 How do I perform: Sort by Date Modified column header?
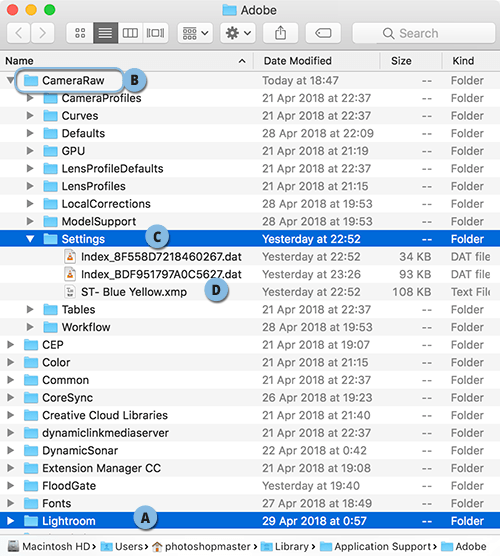pyautogui.click(x=317, y=61)
